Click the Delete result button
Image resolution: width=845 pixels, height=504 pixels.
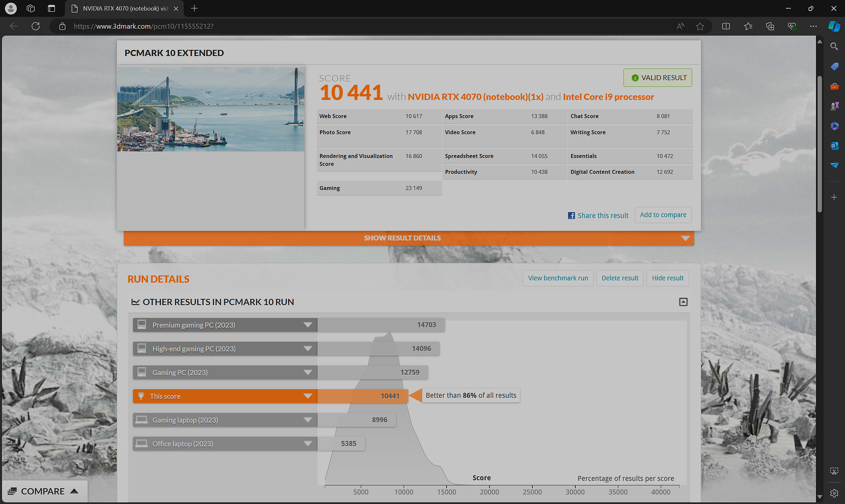point(620,278)
